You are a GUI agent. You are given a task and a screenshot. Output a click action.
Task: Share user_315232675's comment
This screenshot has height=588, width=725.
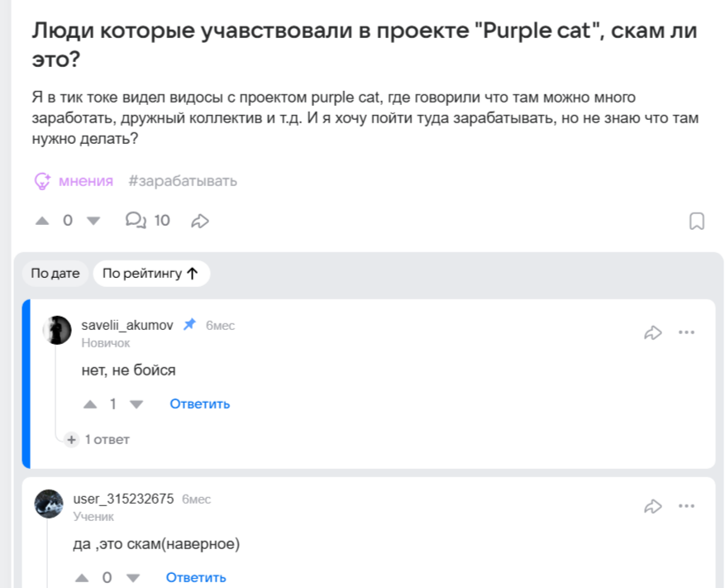(x=654, y=505)
